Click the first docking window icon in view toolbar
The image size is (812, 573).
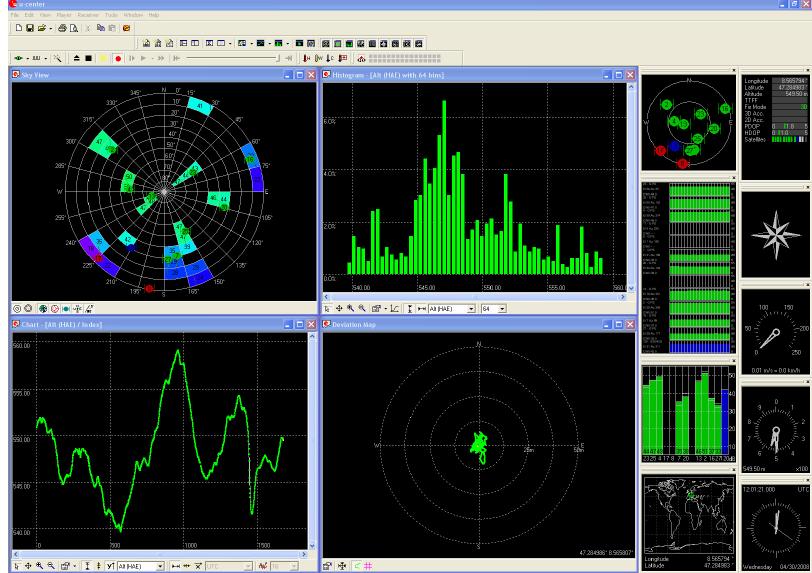[x=326, y=43]
